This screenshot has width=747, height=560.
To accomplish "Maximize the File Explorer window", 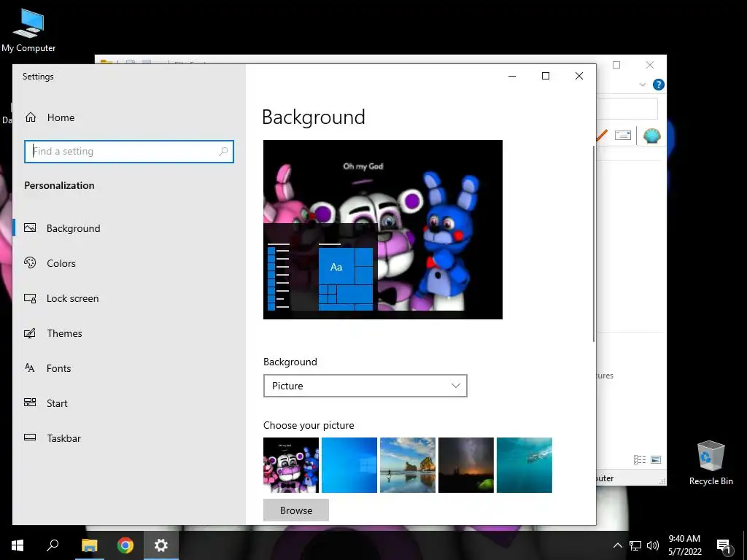I will coord(616,65).
